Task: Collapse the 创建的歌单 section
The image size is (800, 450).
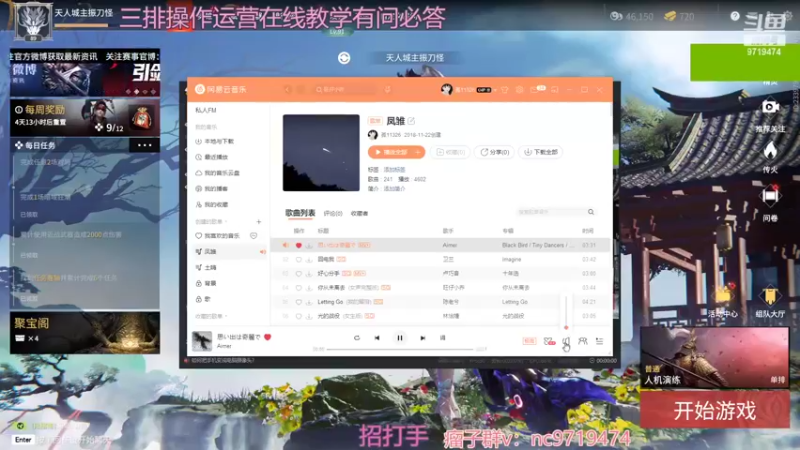Action: [211, 222]
